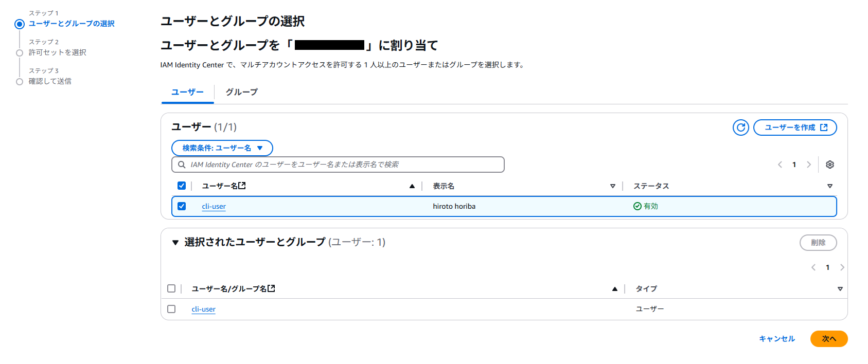Click the ユーザー type cell for cli-user

coord(649,309)
